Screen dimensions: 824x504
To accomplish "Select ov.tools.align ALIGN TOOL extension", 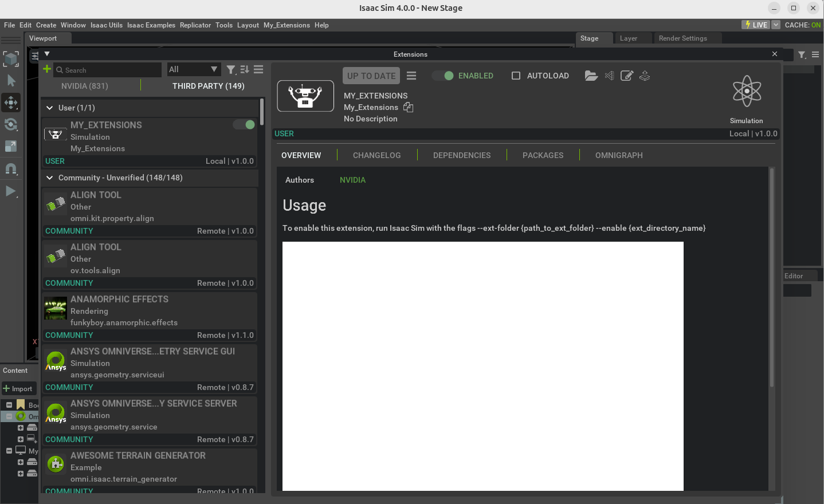I will (x=150, y=265).
